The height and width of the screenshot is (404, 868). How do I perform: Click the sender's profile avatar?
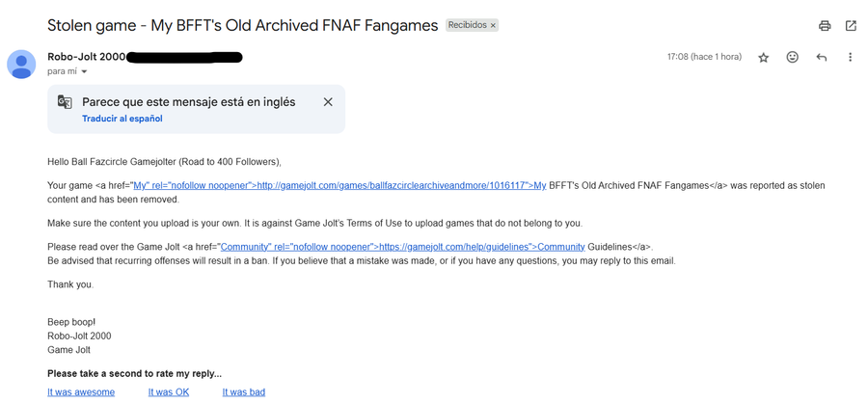click(21, 65)
